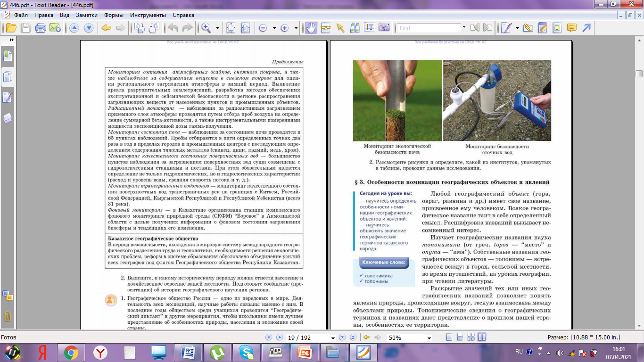Take a Snapshot with camera icon
The width and height of the screenshot is (644, 362).
tap(384, 28)
